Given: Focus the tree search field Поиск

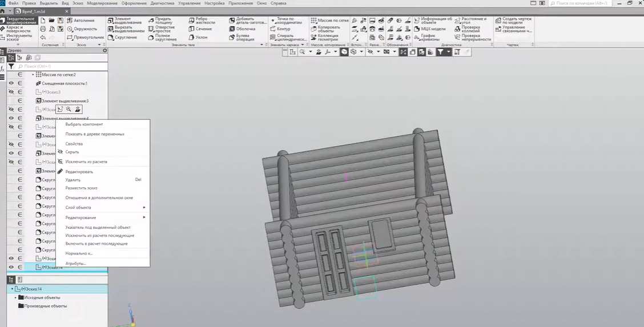Looking at the screenshot, I should click(x=62, y=66).
